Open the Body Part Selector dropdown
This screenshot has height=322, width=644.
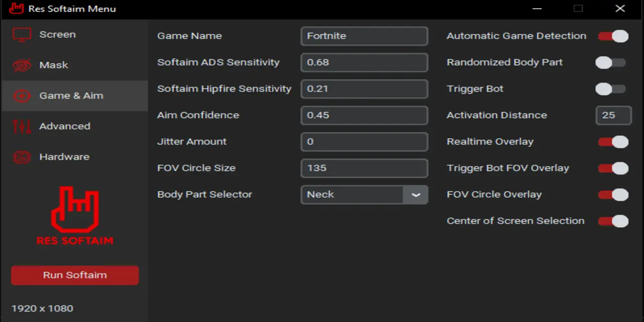click(x=416, y=195)
